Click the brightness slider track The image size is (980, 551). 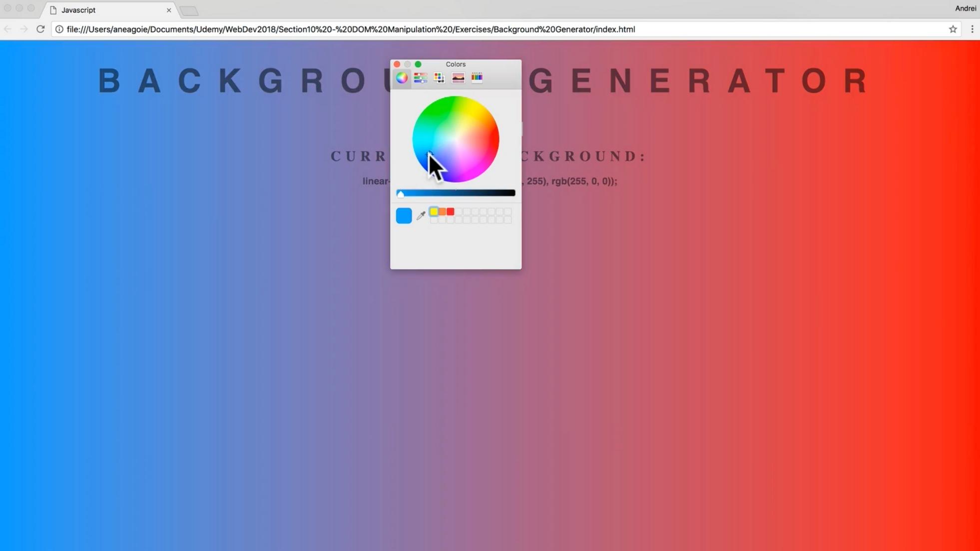click(x=456, y=193)
